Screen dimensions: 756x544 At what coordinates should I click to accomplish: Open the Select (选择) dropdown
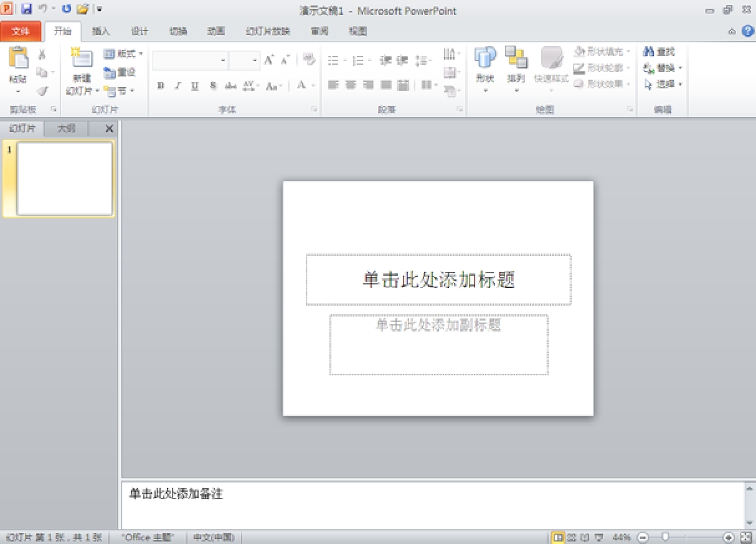click(663, 84)
